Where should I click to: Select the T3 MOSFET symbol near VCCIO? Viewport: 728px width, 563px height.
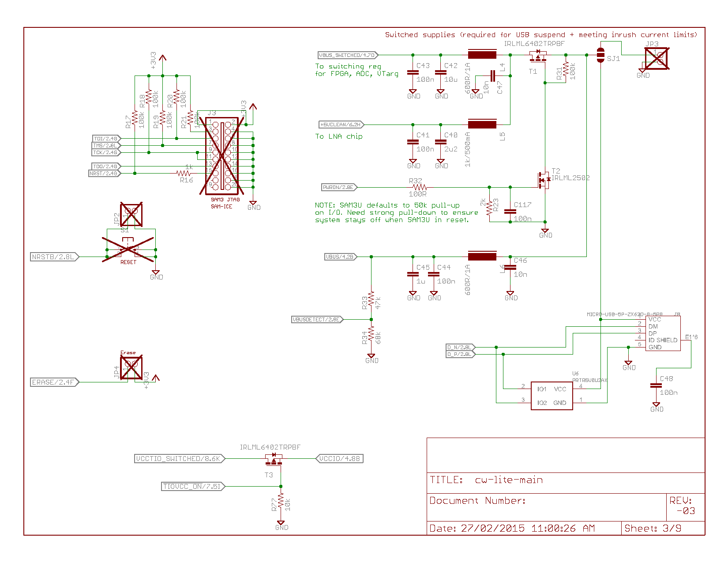point(274,459)
